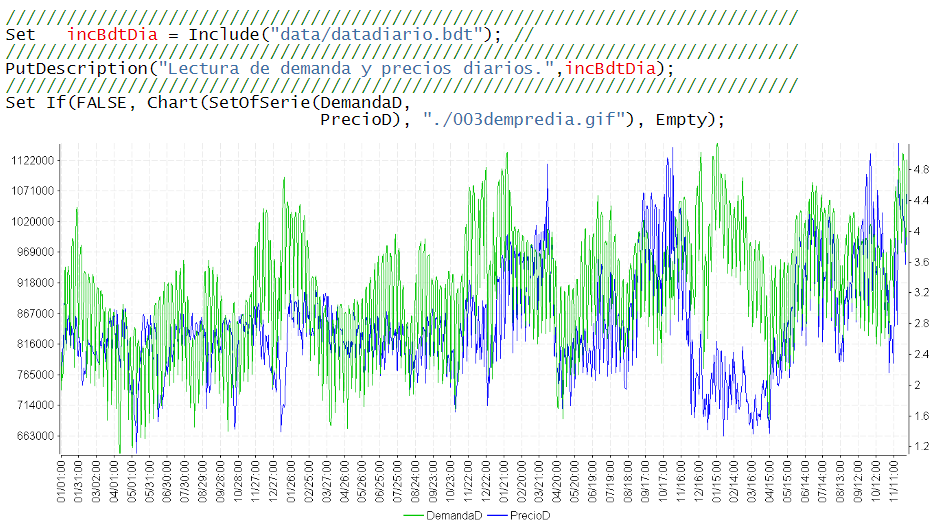Click the 816000 left axis label
This screenshot has height=530, width=940.
[x=35, y=344]
